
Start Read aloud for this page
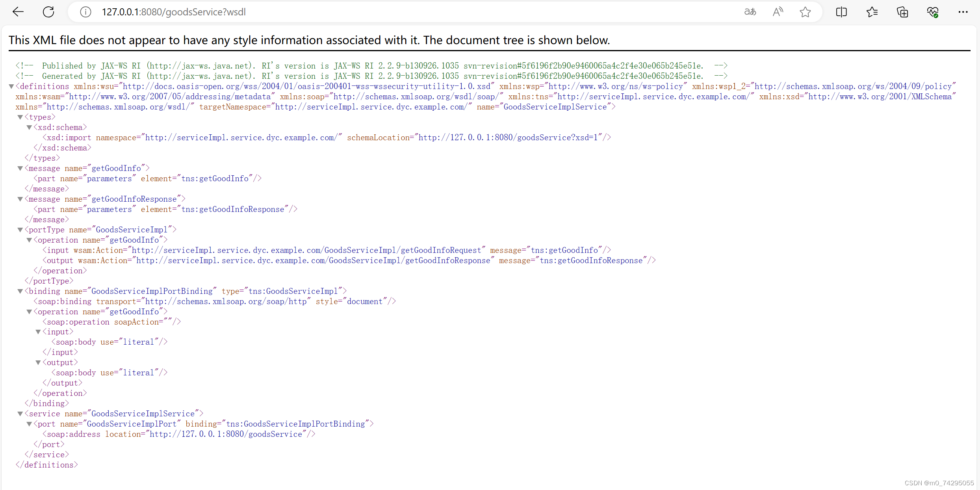tap(777, 12)
